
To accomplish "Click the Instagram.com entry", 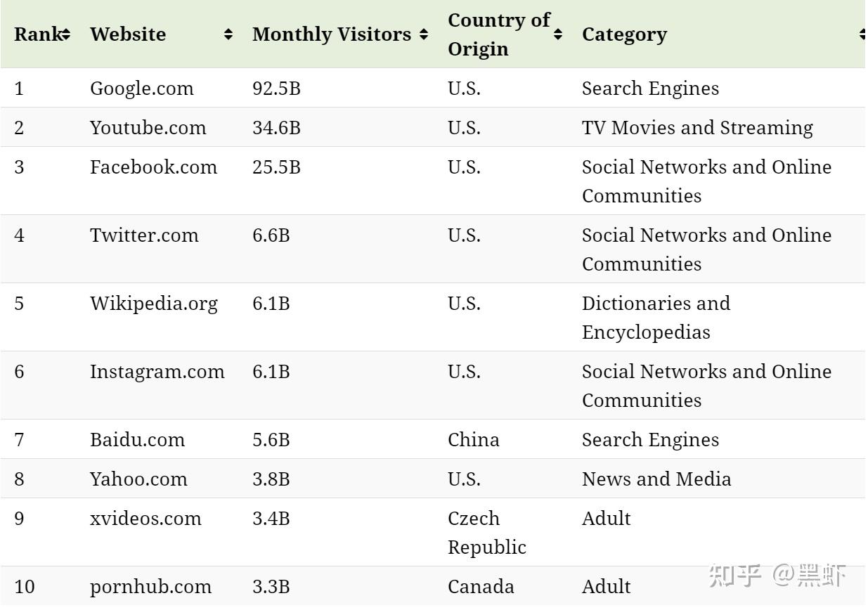I will 157,372.
